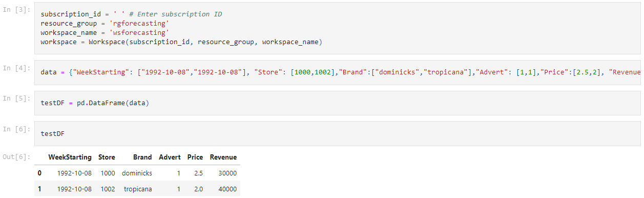Click the workspace_name 'wsforecasting' line
The width and height of the screenshot is (644, 198).
tap(105, 33)
